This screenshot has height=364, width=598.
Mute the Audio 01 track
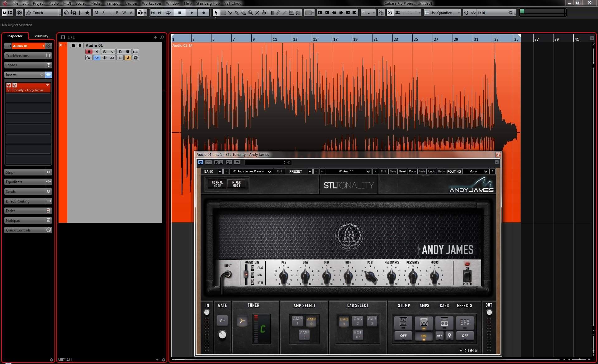pos(73,45)
